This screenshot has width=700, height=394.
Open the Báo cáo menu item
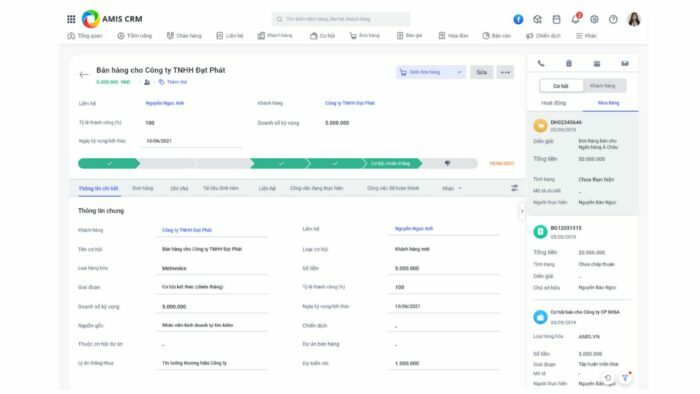pos(496,36)
